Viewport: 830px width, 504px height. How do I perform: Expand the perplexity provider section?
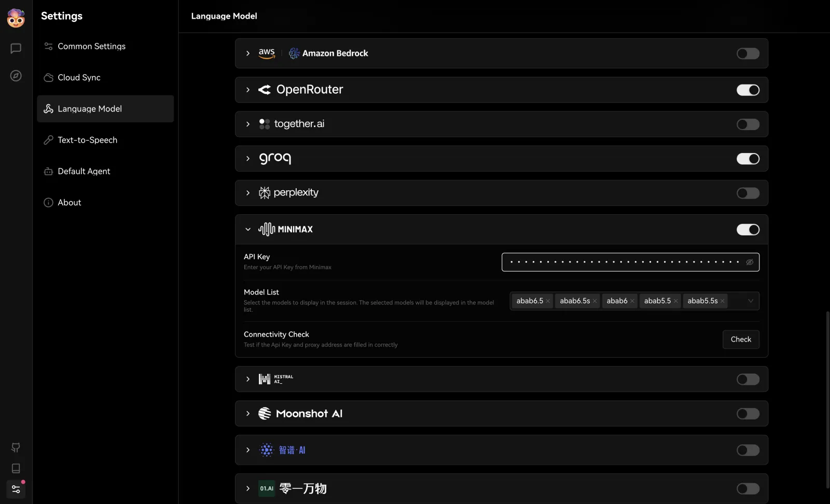pyautogui.click(x=248, y=193)
